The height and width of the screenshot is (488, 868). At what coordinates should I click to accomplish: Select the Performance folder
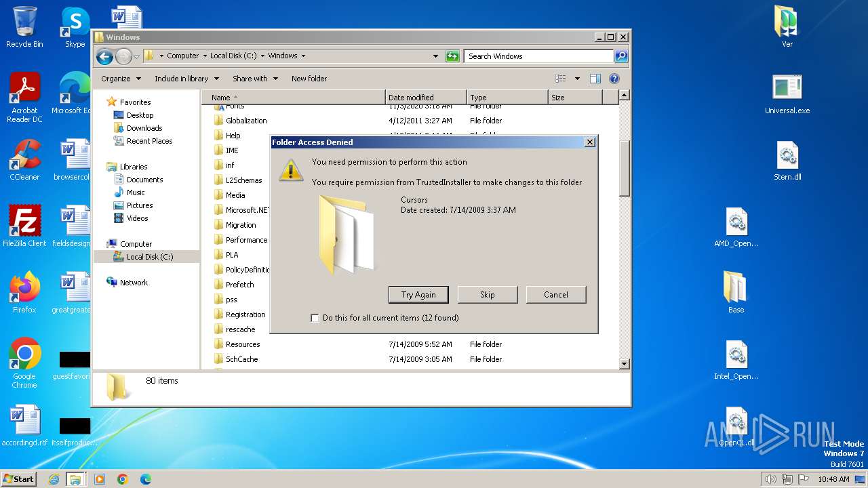pos(246,240)
